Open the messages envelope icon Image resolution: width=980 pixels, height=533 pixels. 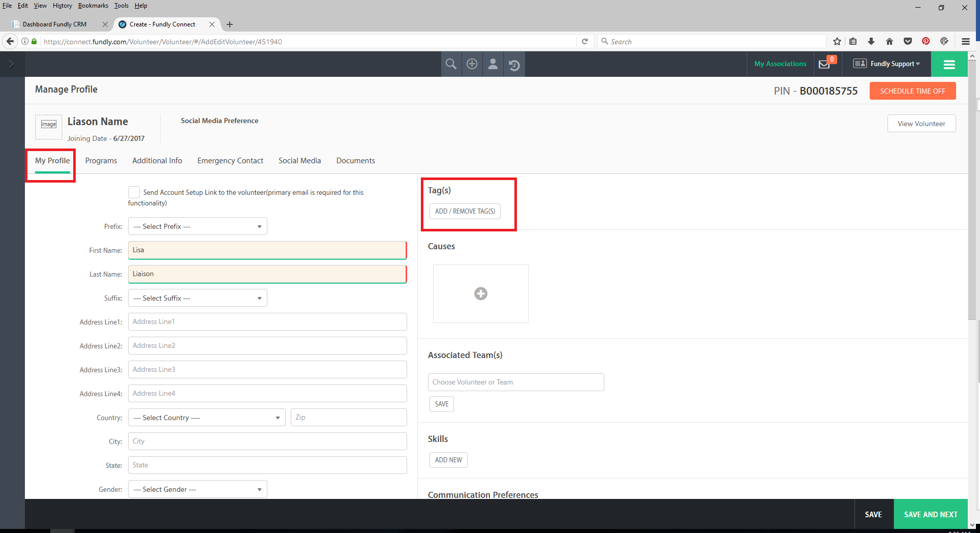coord(824,64)
